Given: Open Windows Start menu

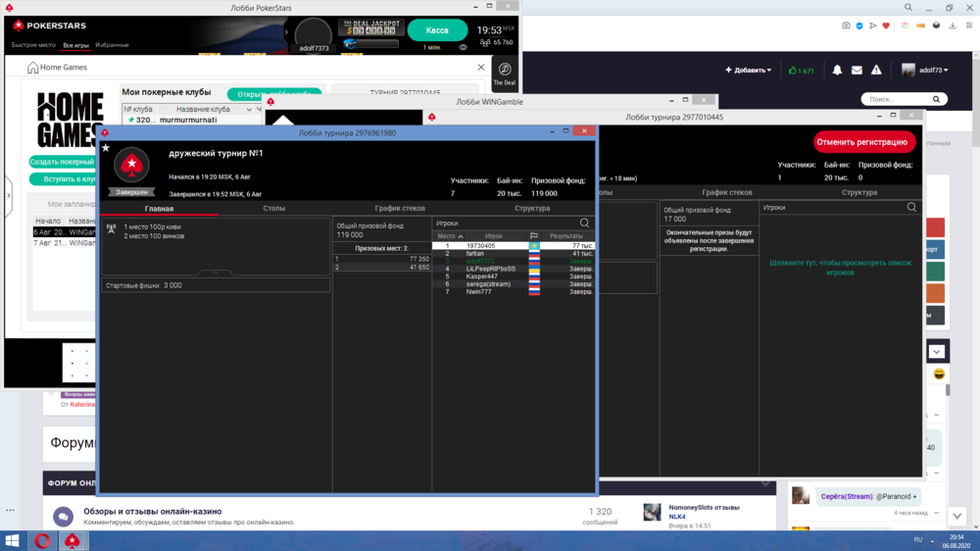Looking at the screenshot, I should point(15,540).
